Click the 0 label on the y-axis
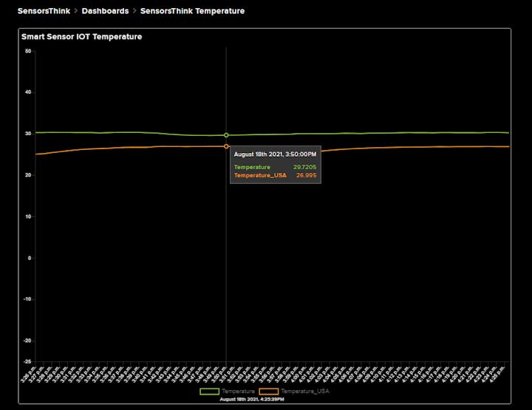The width and height of the screenshot is (532, 410). click(29, 259)
